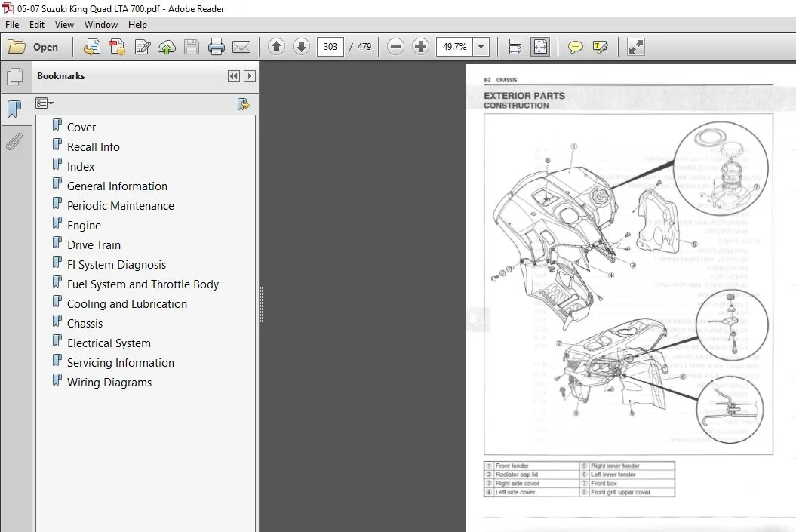Show page thumbnails panel icon

tap(15, 76)
